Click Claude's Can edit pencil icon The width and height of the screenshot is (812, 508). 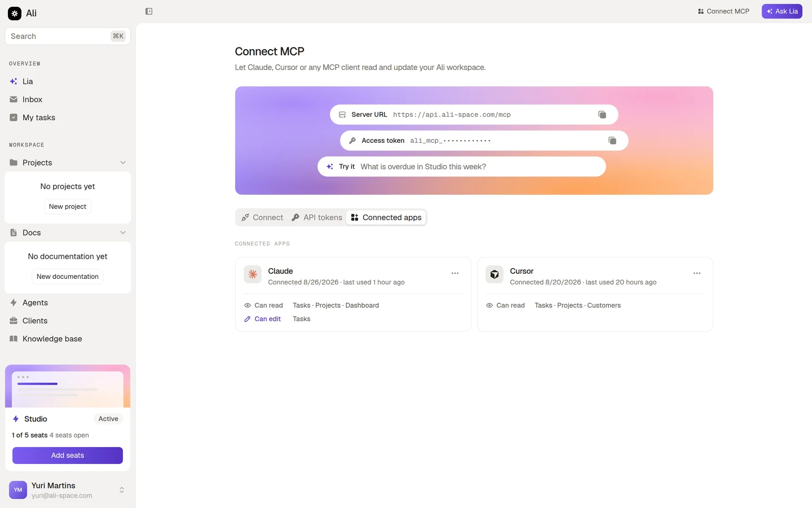point(248,319)
